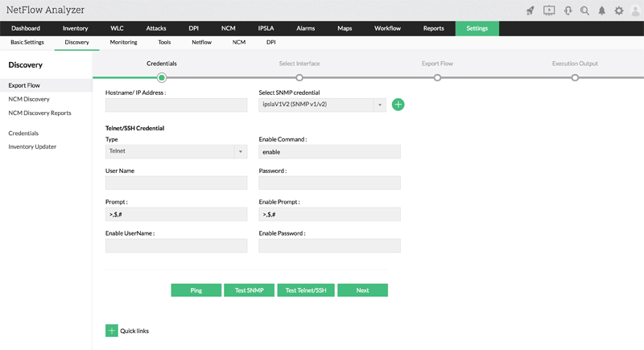Open the Attacks menu
The width and height of the screenshot is (644, 350).
[156, 28]
